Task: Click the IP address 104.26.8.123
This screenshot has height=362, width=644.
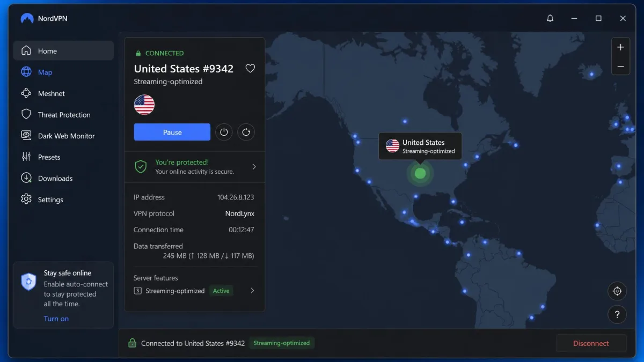Action: pyautogui.click(x=236, y=197)
